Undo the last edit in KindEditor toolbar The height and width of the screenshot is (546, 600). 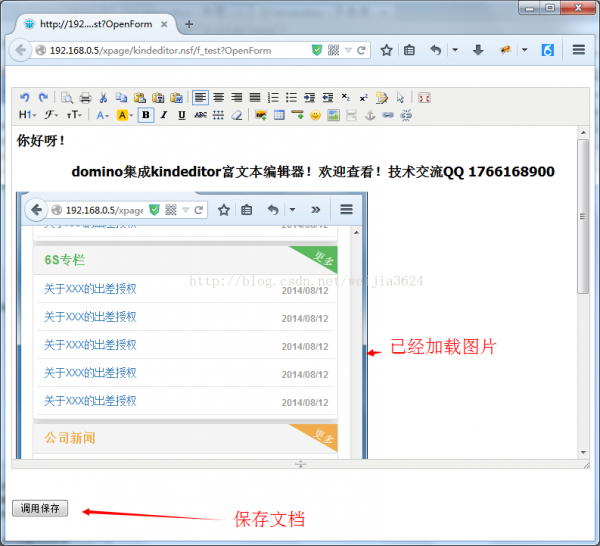point(25,98)
